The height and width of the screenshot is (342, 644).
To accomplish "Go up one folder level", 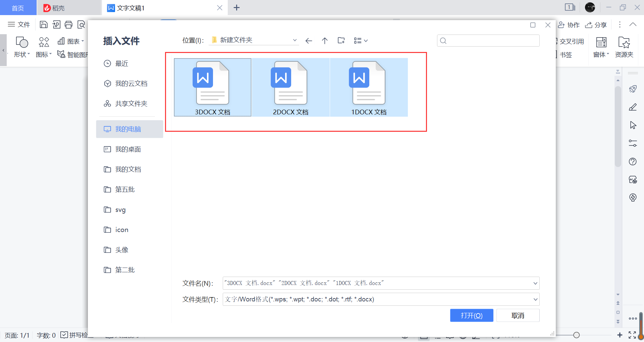I will (x=325, y=41).
